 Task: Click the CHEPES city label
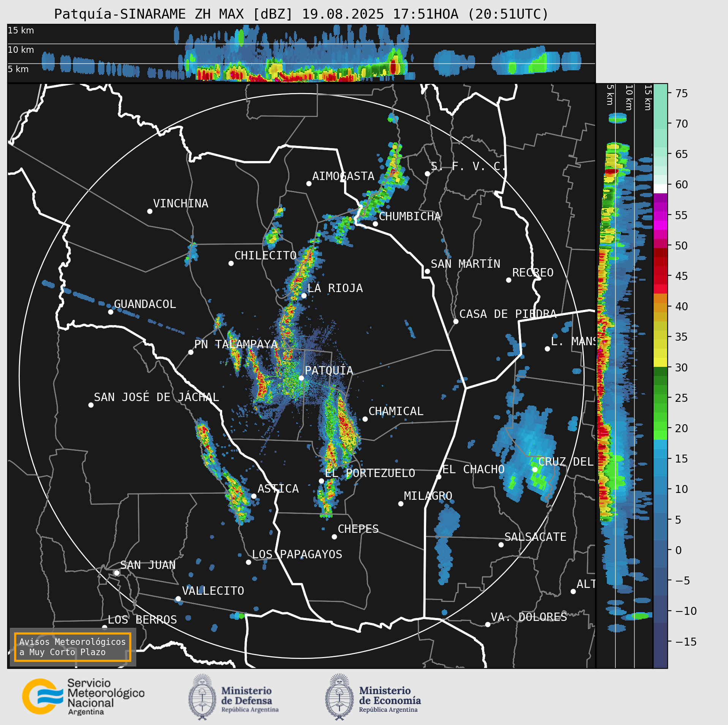click(358, 529)
